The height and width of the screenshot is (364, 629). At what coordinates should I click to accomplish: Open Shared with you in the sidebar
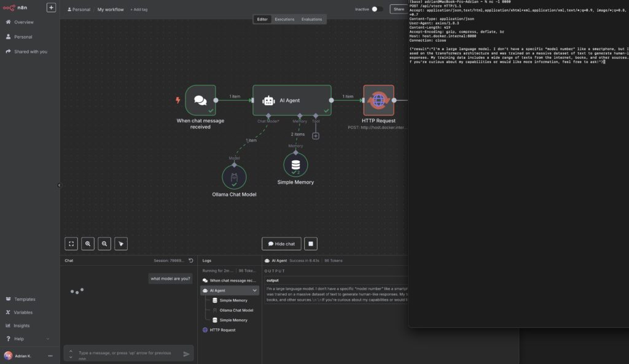(31, 52)
